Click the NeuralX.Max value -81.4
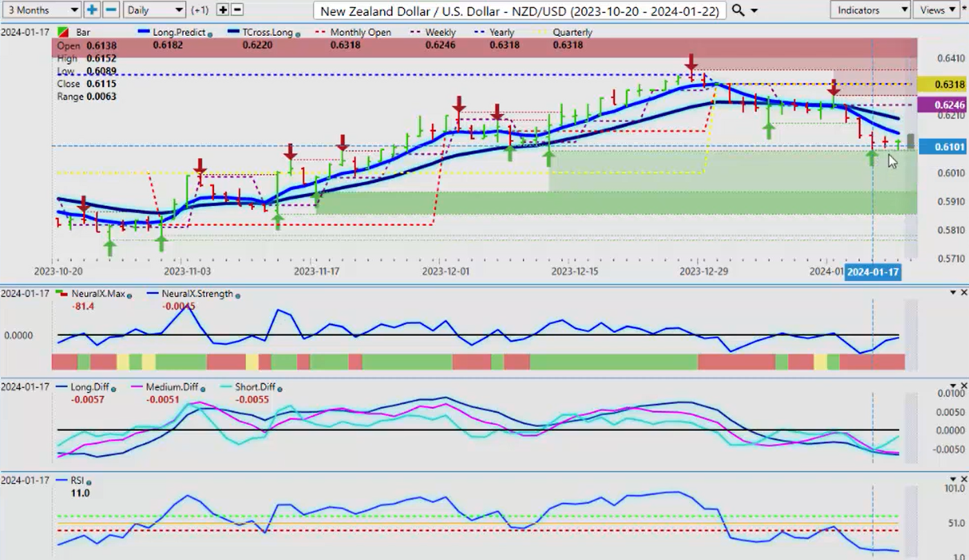Viewport: 969px width, 560px height. (81, 306)
